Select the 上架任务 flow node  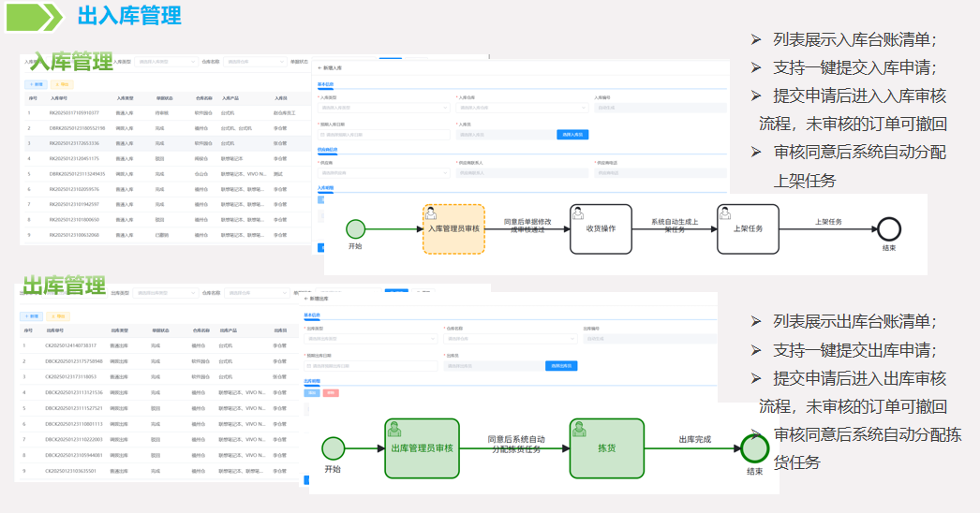(748, 228)
